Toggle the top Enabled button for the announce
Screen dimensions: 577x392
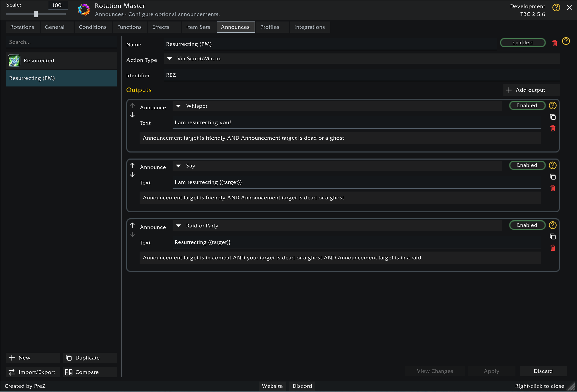pos(523,43)
